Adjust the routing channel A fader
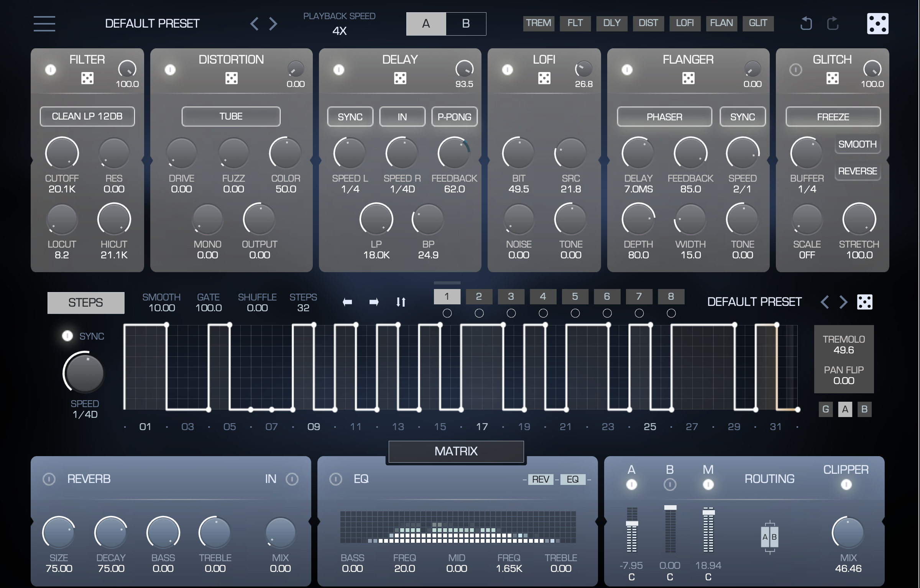 pyautogui.click(x=632, y=524)
